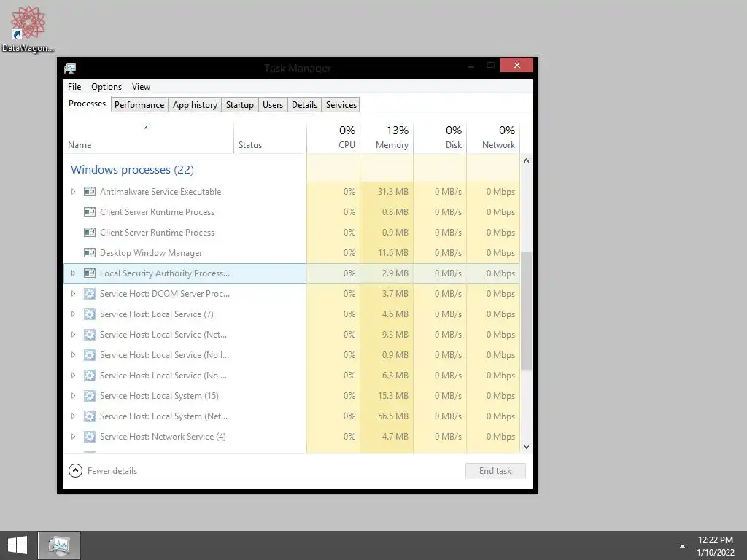
Task: Expand Service Host: Local Service (Net... row
Action: click(x=74, y=335)
